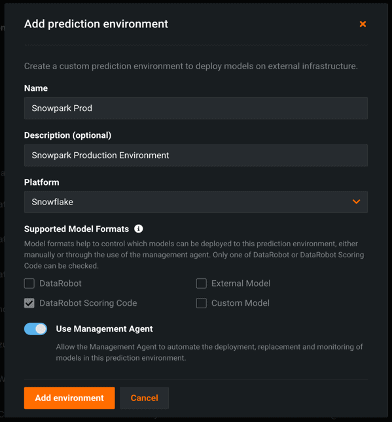Check the Custom Model checkbox
The width and height of the screenshot is (392, 422).
(x=201, y=303)
